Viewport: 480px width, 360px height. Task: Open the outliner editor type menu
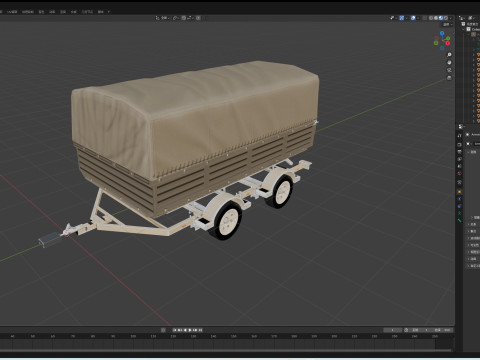pos(462,18)
